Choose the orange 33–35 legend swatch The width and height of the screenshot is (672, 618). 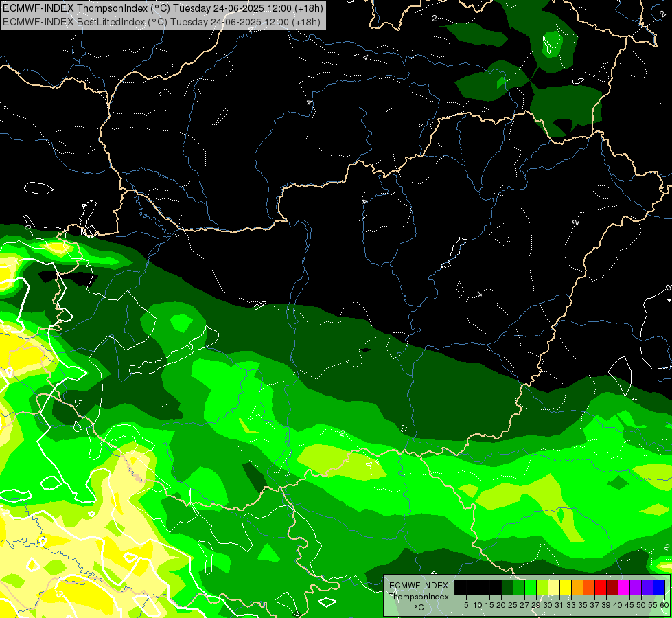[577, 587]
